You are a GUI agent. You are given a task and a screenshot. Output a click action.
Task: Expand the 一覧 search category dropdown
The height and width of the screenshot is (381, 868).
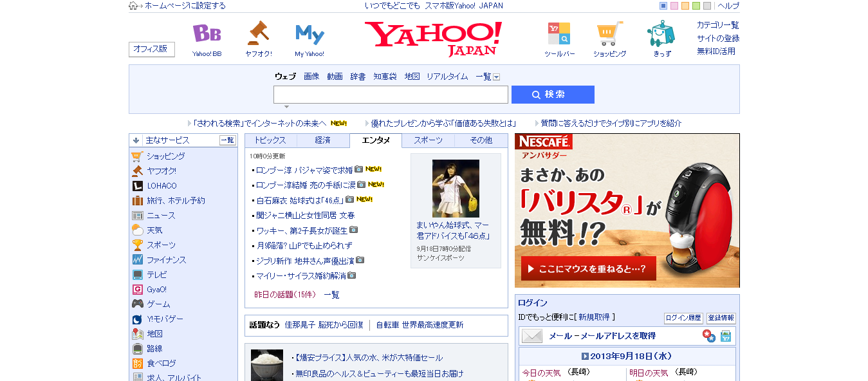496,77
